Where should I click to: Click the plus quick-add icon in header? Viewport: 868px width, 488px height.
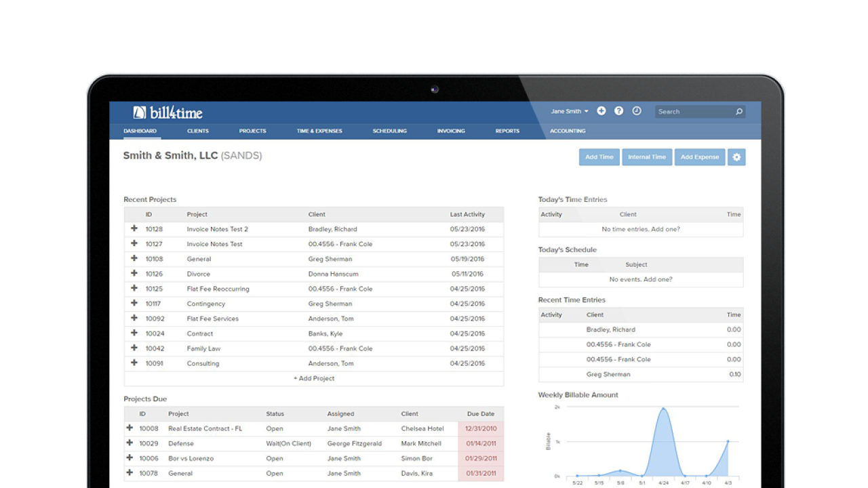[601, 111]
